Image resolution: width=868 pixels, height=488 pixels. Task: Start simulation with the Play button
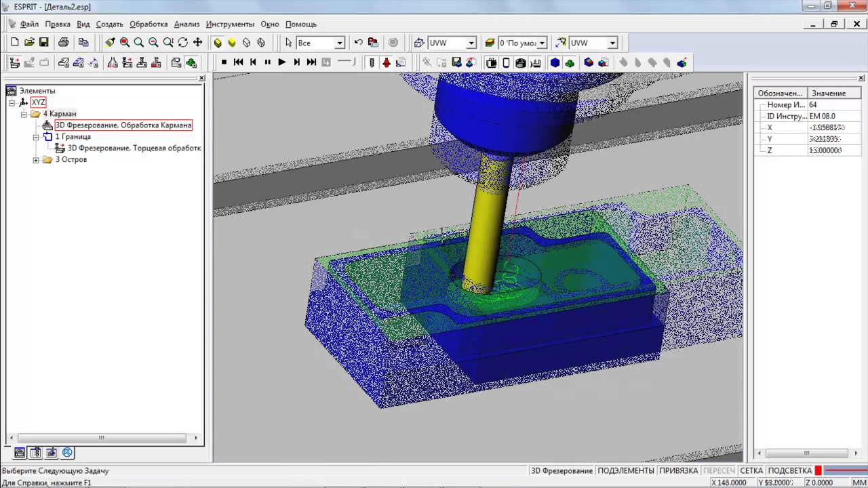281,62
